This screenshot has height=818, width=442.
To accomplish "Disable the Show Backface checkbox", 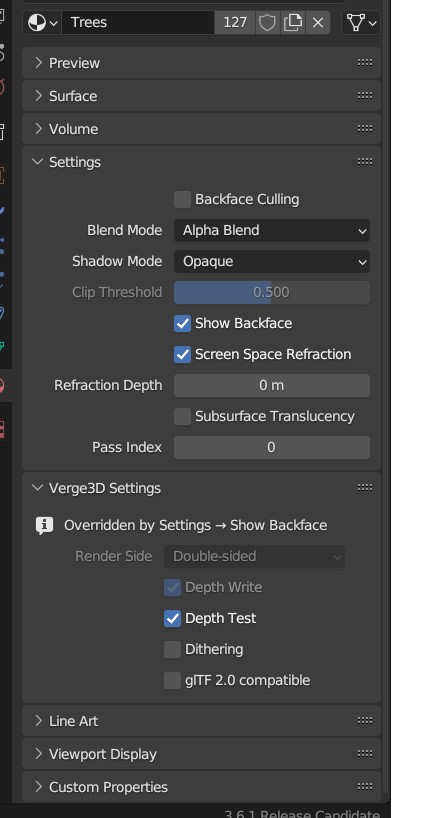I will 182,323.
